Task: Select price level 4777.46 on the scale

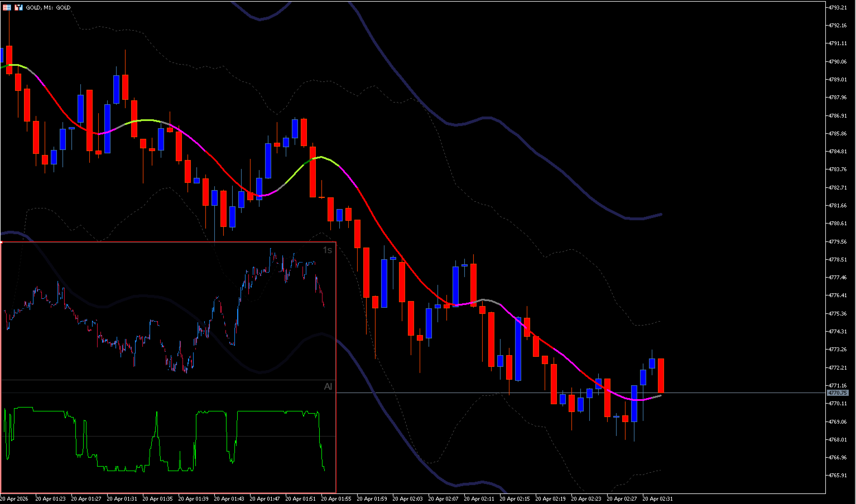Action: click(x=838, y=278)
